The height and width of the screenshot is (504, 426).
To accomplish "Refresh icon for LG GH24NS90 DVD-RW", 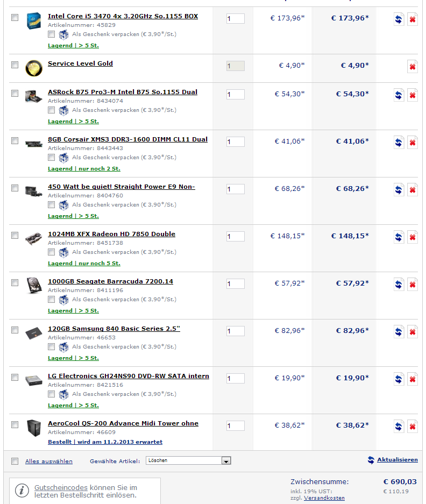I will click(x=399, y=379).
